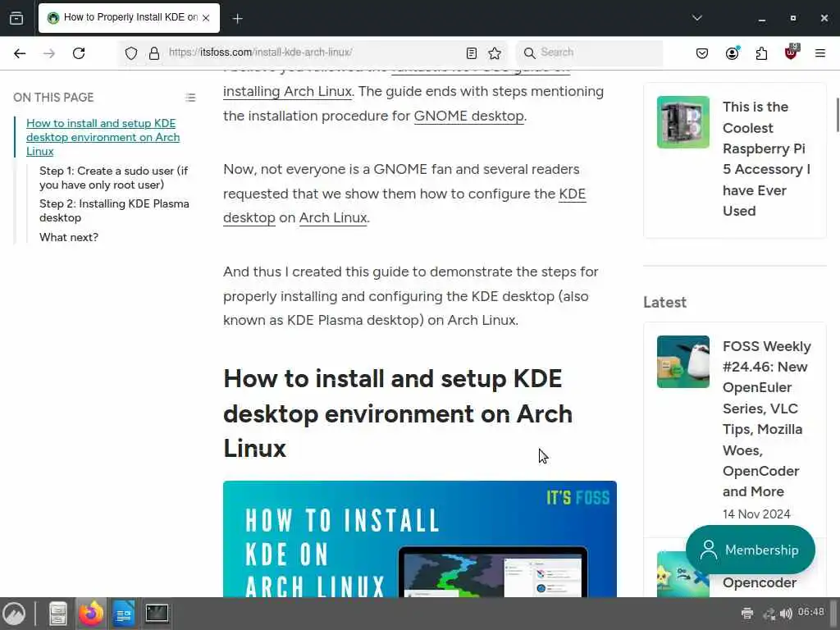View site security padlock details

pos(154,53)
